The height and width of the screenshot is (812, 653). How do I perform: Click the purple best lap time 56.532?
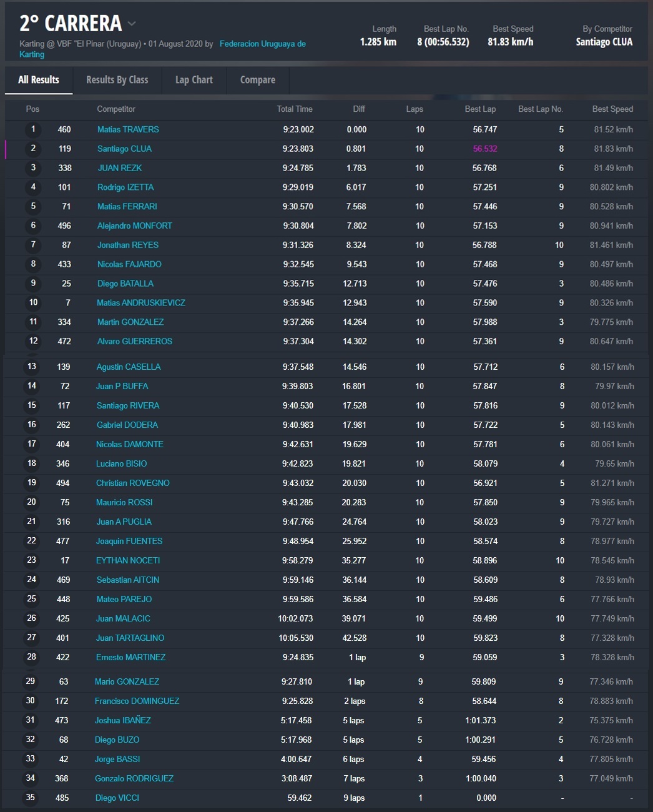[x=484, y=149]
